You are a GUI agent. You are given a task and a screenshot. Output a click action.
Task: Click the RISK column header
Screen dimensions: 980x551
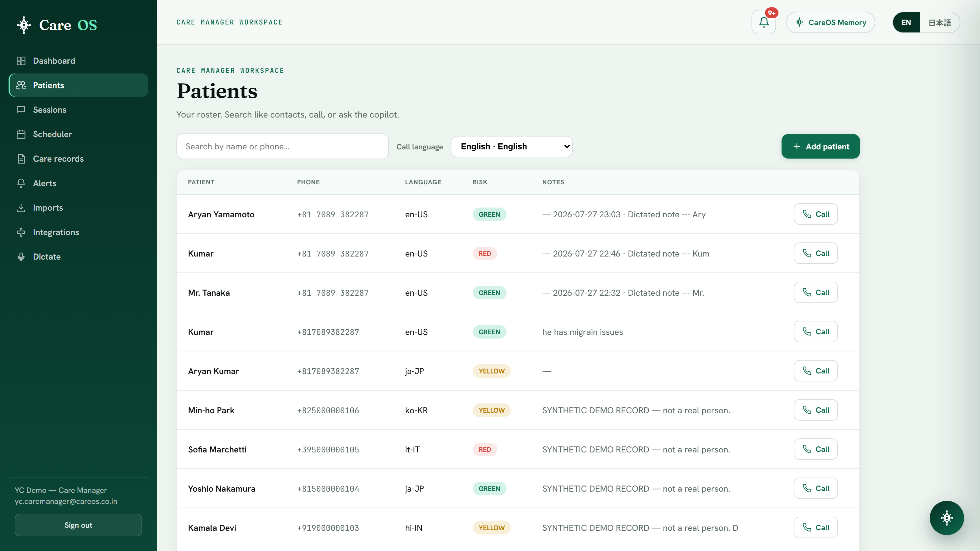tap(480, 182)
